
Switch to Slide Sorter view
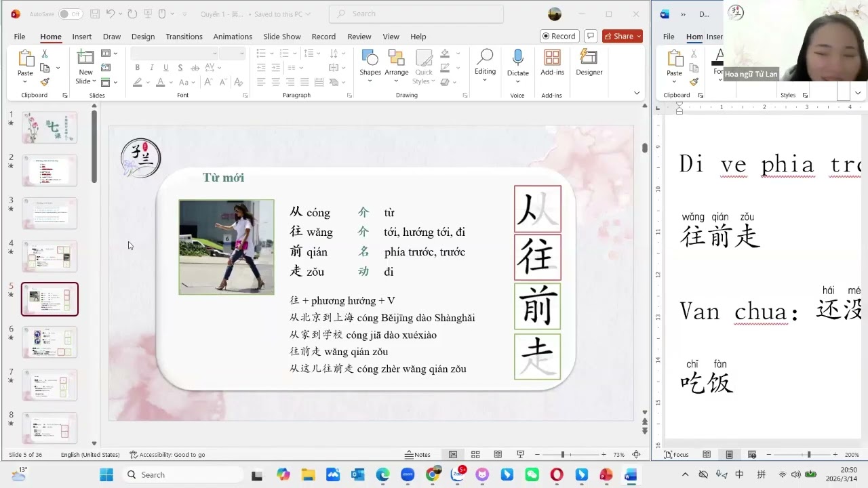coord(475,455)
